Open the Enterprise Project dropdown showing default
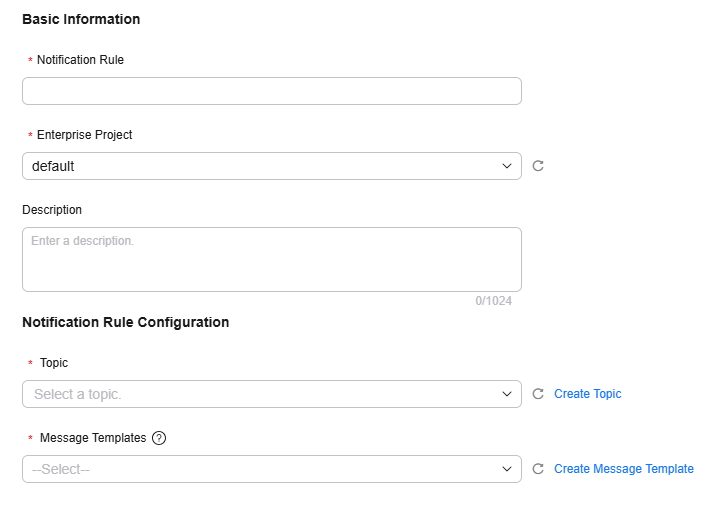Image resolution: width=724 pixels, height=508 pixels. (x=272, y=166)
